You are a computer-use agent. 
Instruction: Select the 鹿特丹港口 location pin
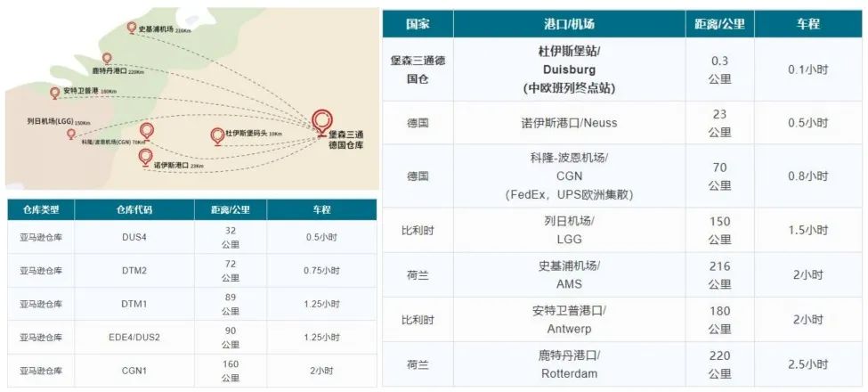(107, 59)
